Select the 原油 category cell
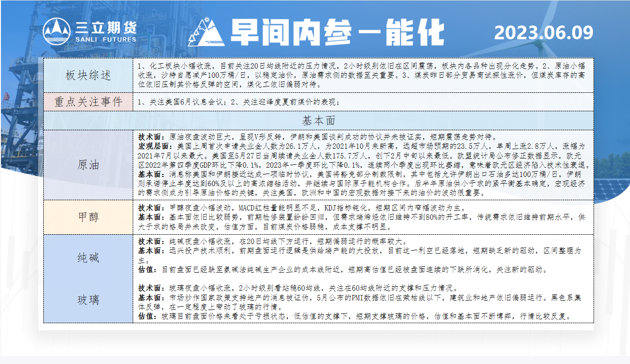The width and height of the screenshot is (630, 364). (88, 165)
